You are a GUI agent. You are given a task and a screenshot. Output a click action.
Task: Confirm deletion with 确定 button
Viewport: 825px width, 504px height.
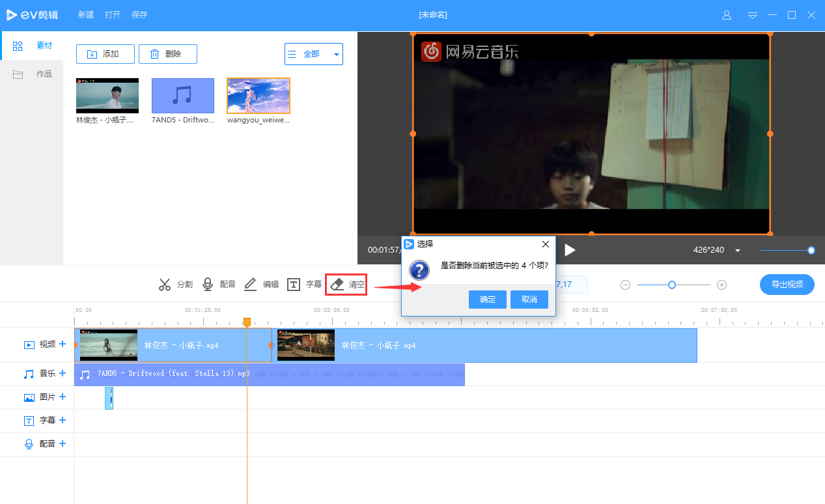(487, 299)
